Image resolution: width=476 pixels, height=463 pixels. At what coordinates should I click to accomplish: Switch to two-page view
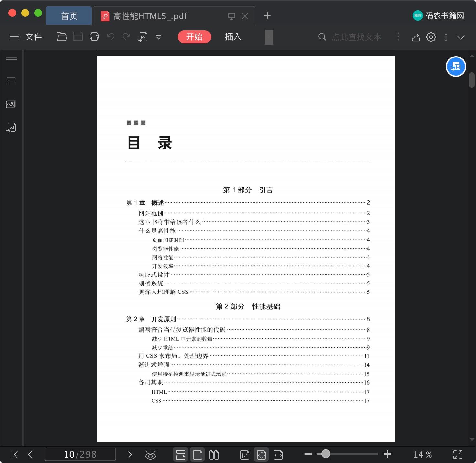[214, 455]
